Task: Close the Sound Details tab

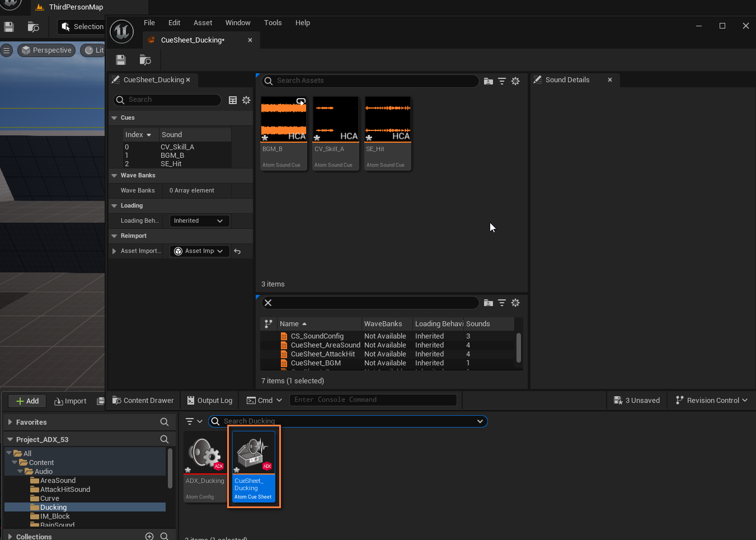Action: point(610,80)
